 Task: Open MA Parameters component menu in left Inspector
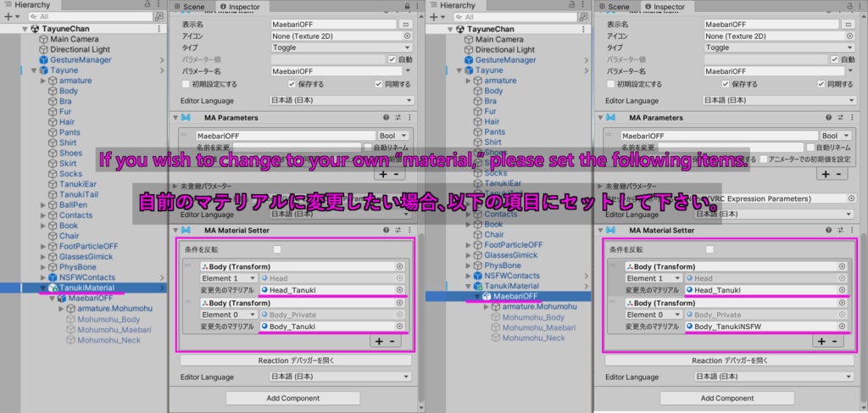(409, 117)
